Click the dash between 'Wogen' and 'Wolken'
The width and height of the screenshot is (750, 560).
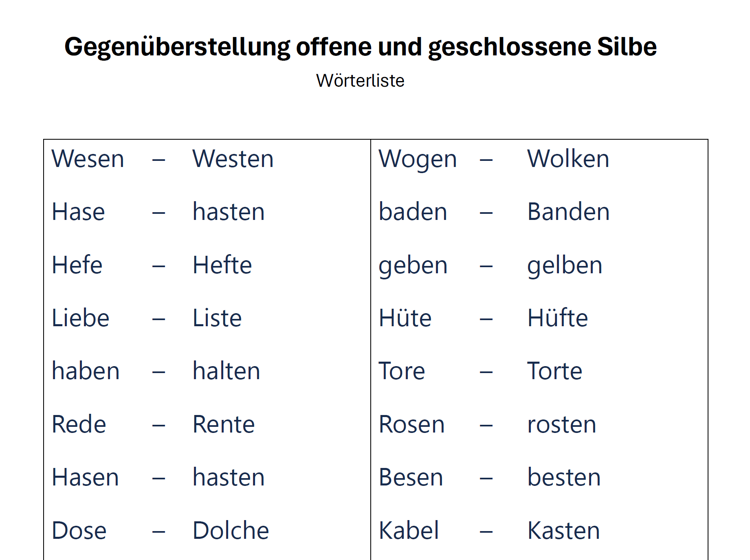(x=486, y=160)
